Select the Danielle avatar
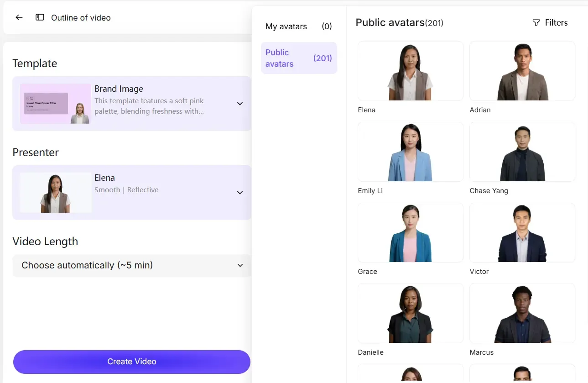The image size is (588, 383). [x=410, y=313]
